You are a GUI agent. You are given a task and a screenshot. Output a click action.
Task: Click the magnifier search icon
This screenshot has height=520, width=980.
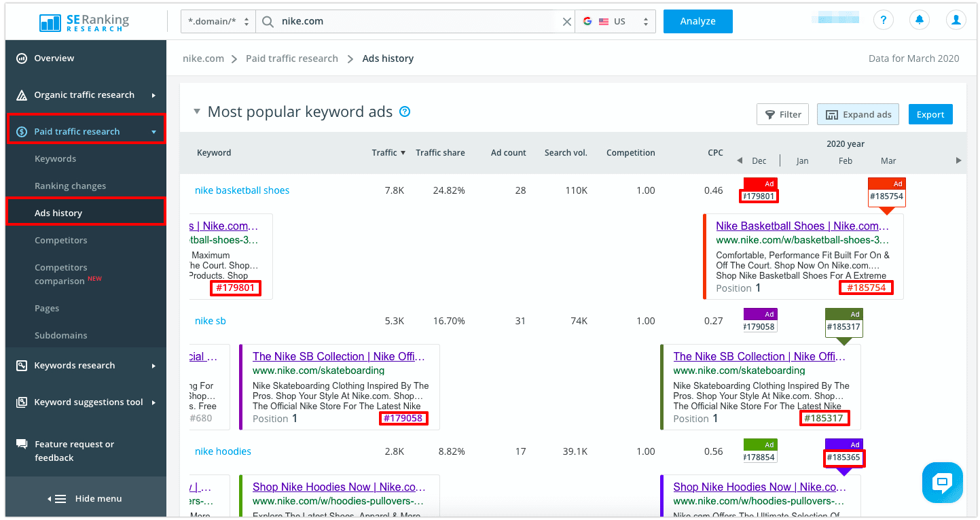pos(268,22)
